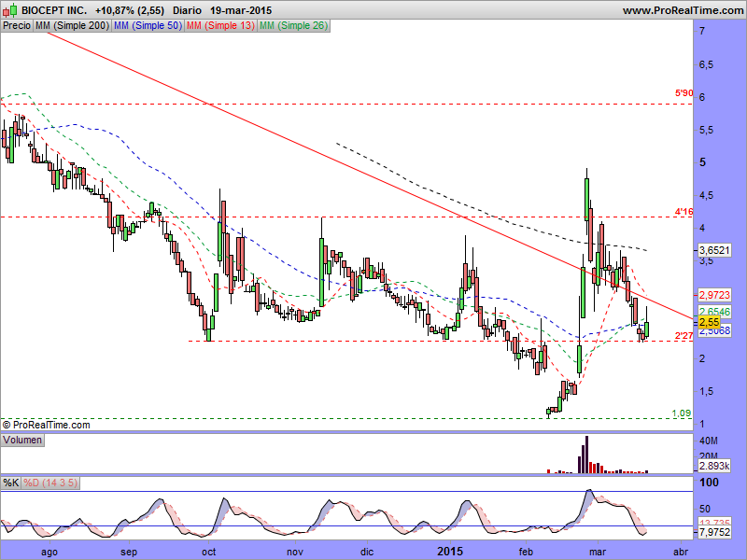Select the red 2,9723 value tag
747x560 pixels.
coord(714,295)
